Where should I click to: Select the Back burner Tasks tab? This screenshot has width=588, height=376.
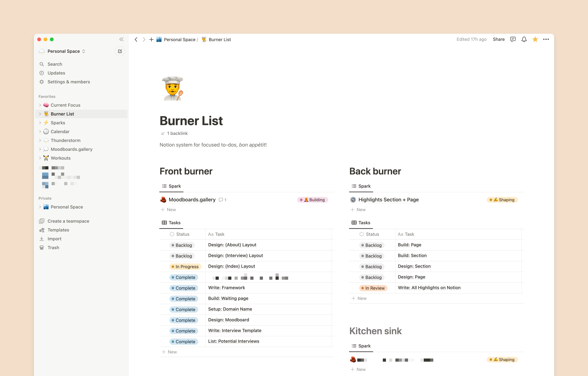tap(361, 223)
